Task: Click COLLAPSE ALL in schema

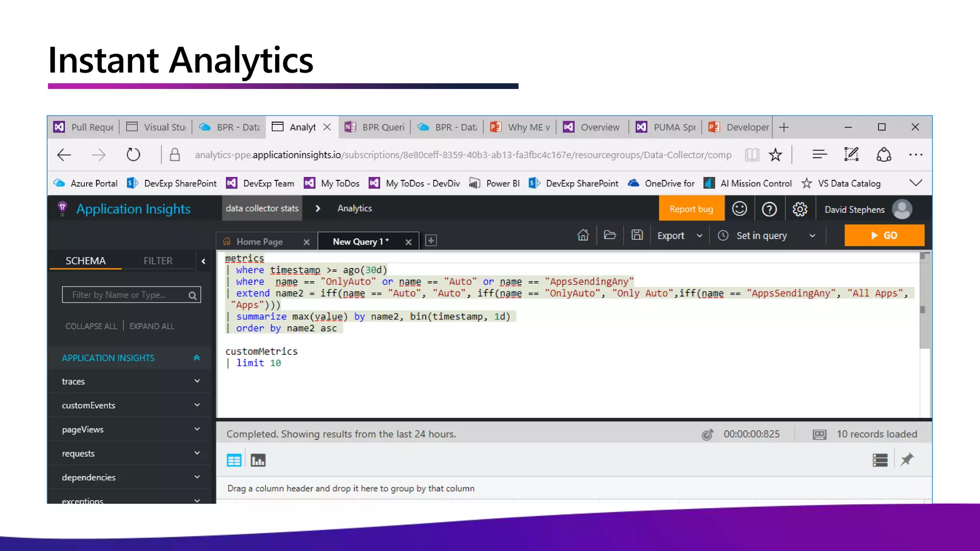Action: pos(91,326)
